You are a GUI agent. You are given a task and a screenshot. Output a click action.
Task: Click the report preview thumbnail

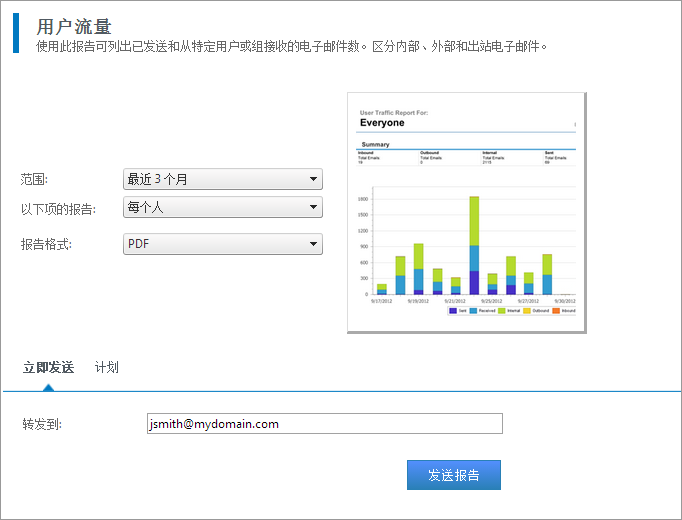[466, 212]
